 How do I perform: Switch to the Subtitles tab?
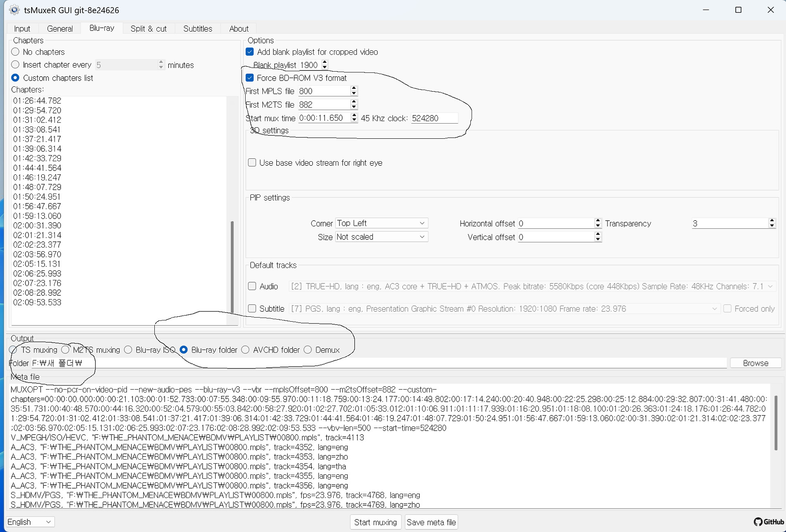[x=198, y=29]
